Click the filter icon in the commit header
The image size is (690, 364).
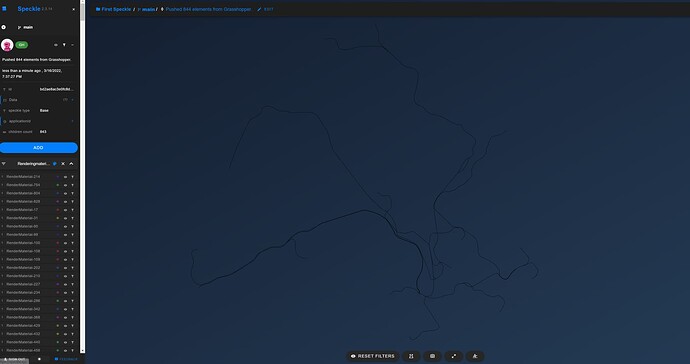coord(64,45)
